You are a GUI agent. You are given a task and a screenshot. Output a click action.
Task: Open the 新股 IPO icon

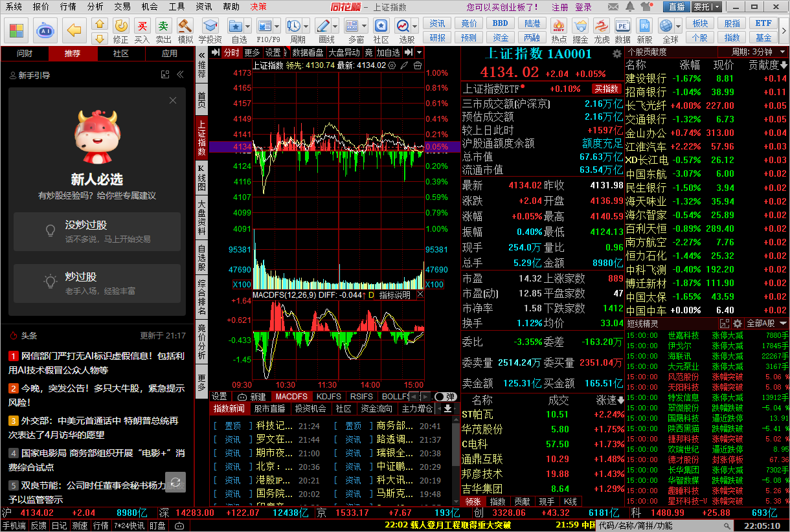click(x=644, y=30)
